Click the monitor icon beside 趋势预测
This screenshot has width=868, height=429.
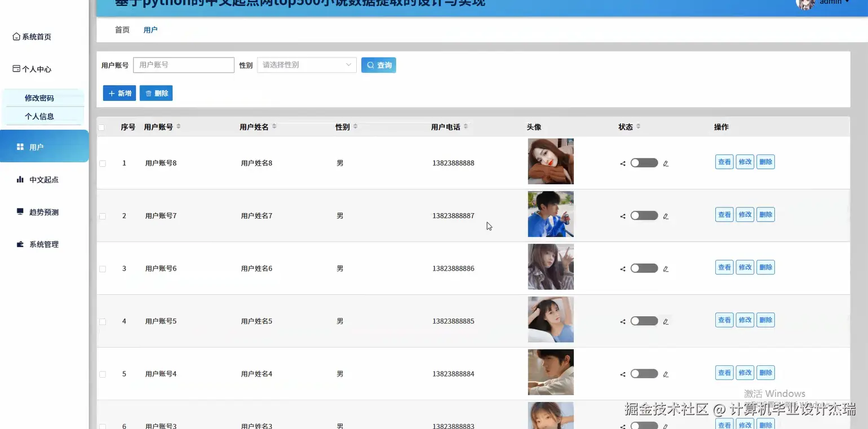[20, 212]
